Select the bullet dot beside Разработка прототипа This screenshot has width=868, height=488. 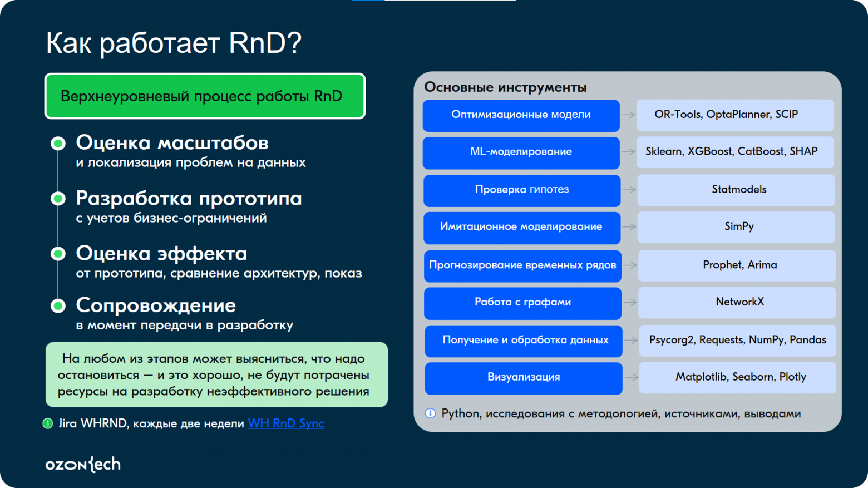[x=58, y=199]
